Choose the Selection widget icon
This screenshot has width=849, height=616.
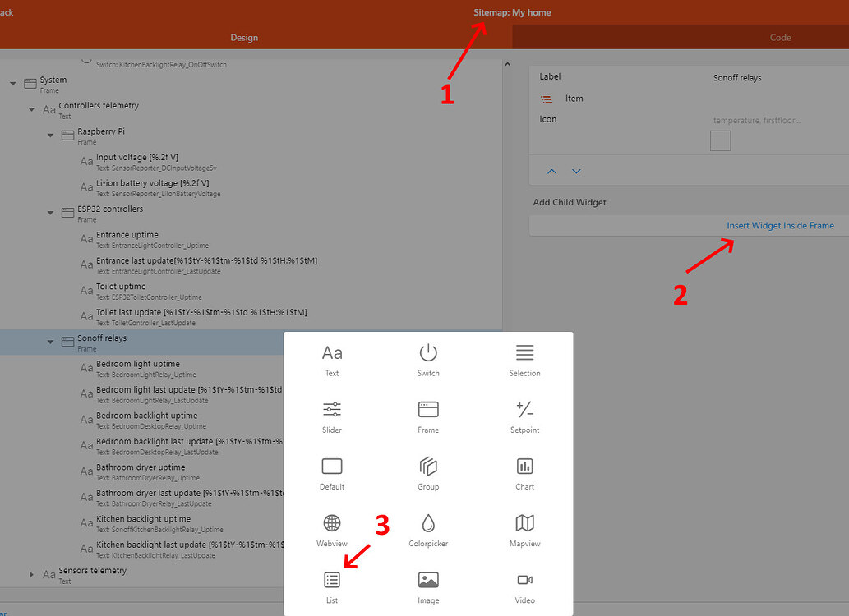524,353
